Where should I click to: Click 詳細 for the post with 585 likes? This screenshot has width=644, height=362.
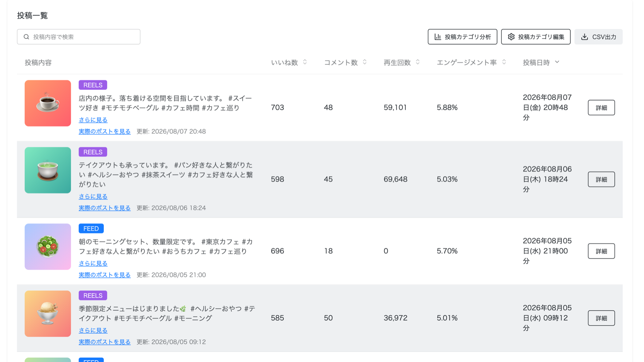pyautogui.click(x=601, y=318)
